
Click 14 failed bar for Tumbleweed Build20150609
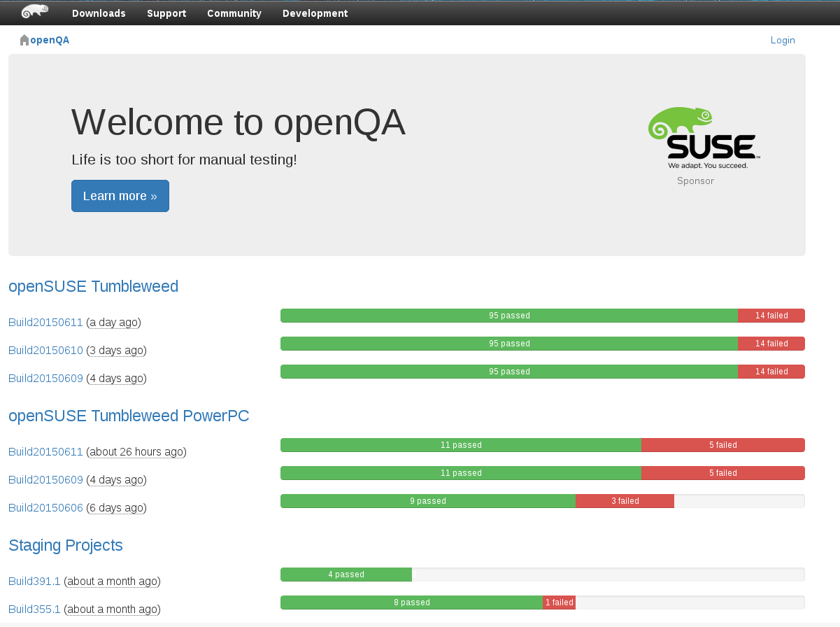[x=771, y=372]
